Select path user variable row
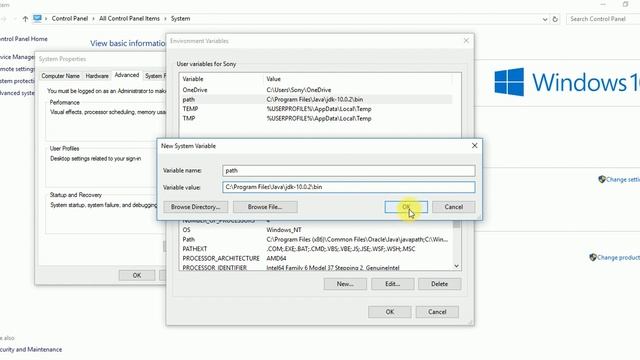Viewport: 640px width, 360px height. tap(316, 100)
